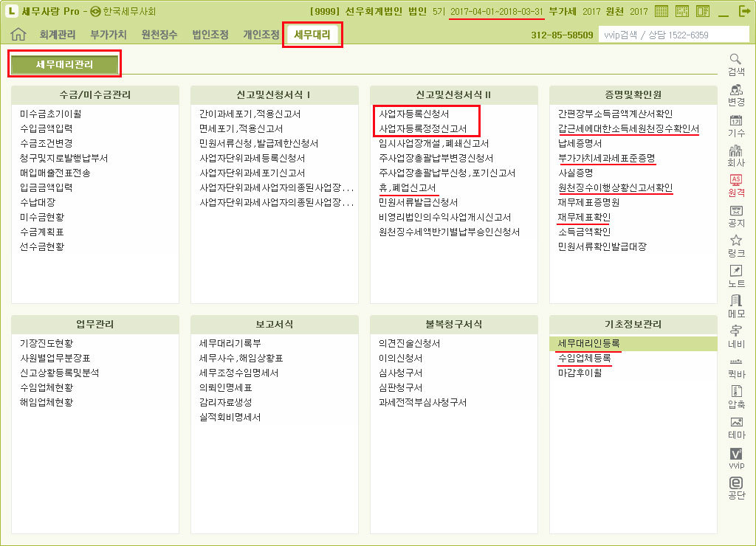Open 간편장부소득금액계산서확인
The width and height of the screenshot is (756, 546).
pyautogui.click(x=615, y=114)
